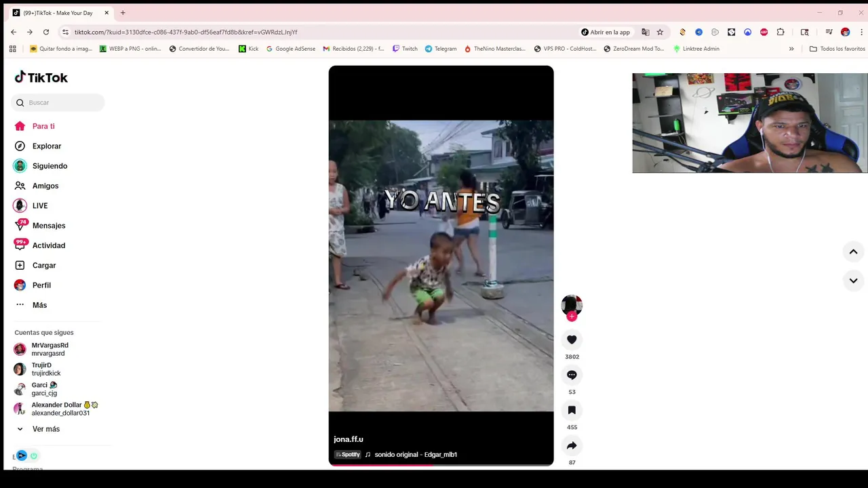Click browser back arrow
This screenshot has width=868, height=488.
click(x=14, y=32)
